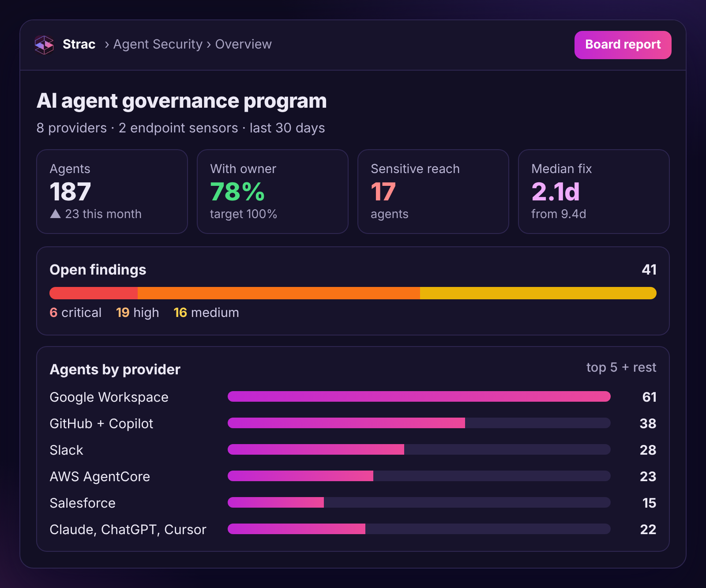Viewport: 706px width, 588px height.
Task: Select the Overview breadcrumb
Action: tap(243, 44)
